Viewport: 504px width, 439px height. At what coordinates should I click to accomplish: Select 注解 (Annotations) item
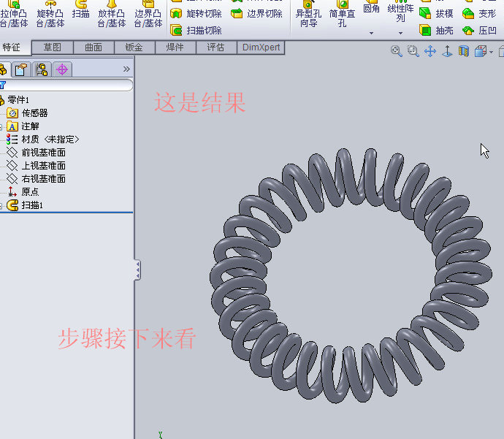tap(23, 126)
